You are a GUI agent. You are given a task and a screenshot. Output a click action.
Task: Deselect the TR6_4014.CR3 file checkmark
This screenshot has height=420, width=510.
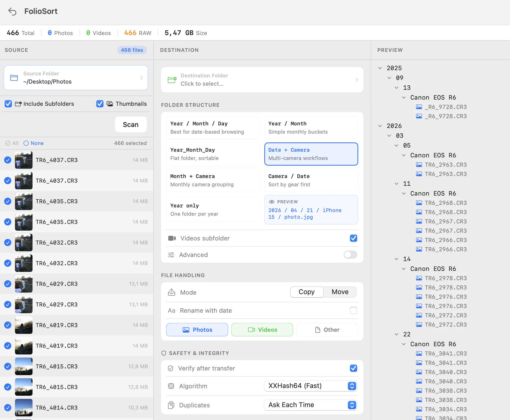[x=8, y=408]
